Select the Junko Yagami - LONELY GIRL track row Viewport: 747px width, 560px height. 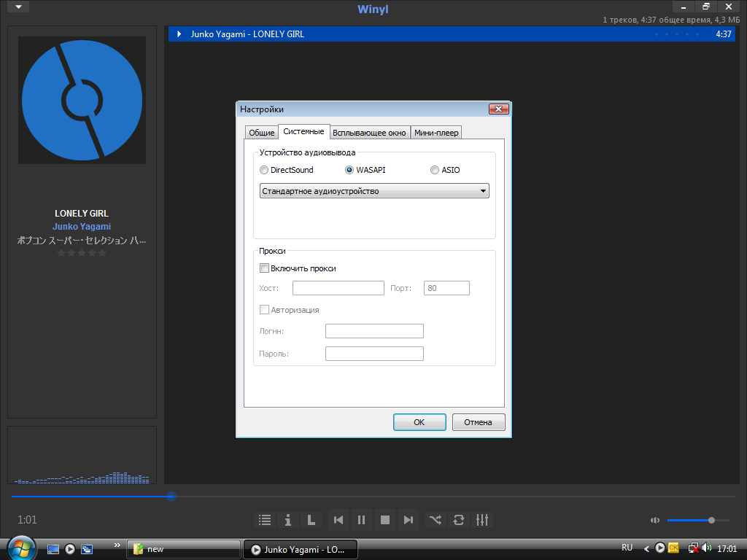pyautogui.click(x=452, y=34)
